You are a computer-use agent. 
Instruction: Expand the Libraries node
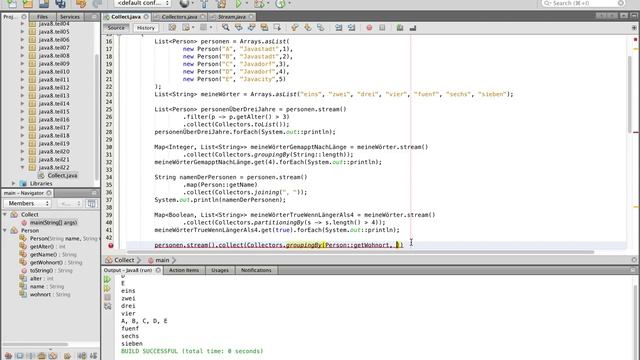[x=14, y=184]
